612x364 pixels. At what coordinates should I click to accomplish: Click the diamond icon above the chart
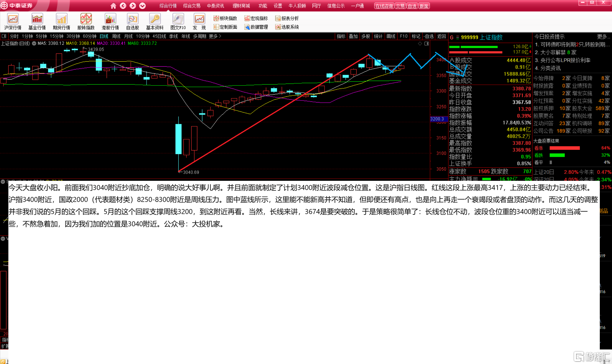[420, 43]
